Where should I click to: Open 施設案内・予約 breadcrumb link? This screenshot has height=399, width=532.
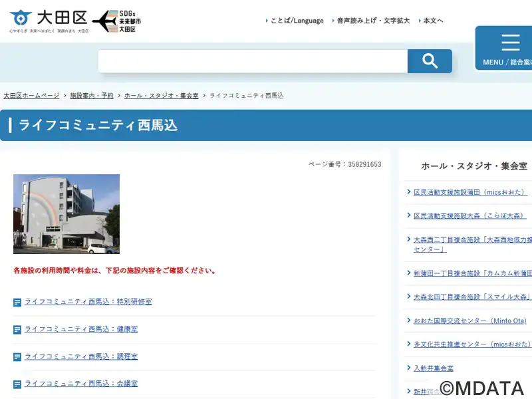pyautogui.click(x=92, y=96)
